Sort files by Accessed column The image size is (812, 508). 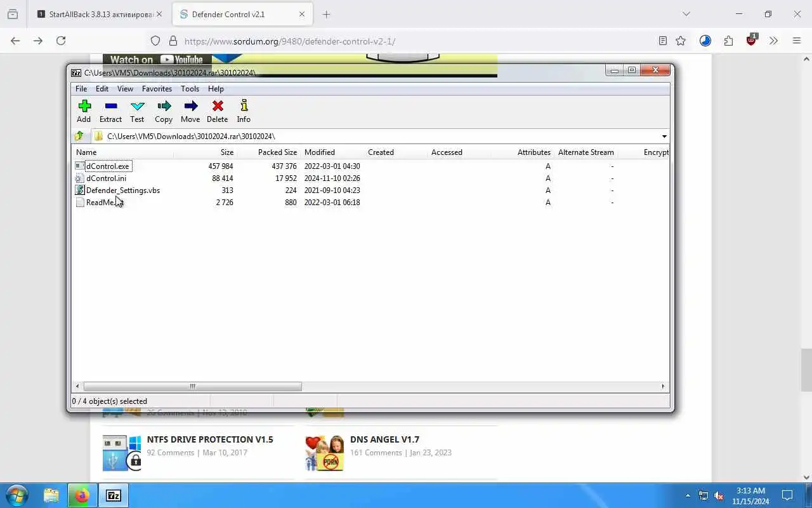coord(459,152)
